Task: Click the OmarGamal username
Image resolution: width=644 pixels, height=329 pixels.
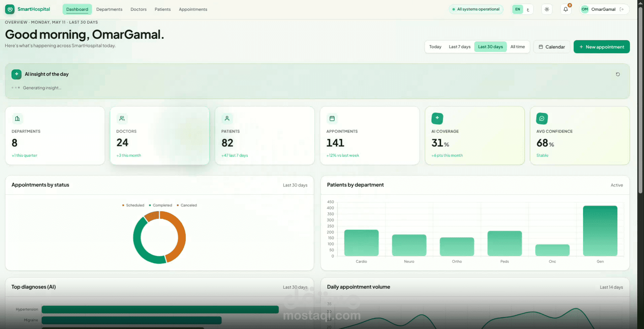Action: pos(603,9)
